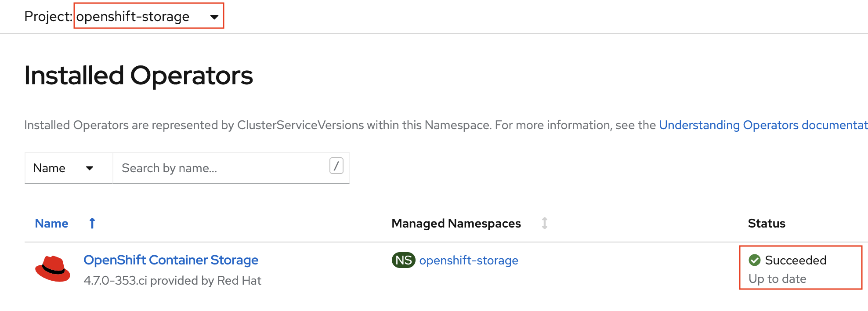The width and height of the screenshot is (868, 311).
Task: Click the slash keyboard shortcut icon
Action: click(336, 166)
